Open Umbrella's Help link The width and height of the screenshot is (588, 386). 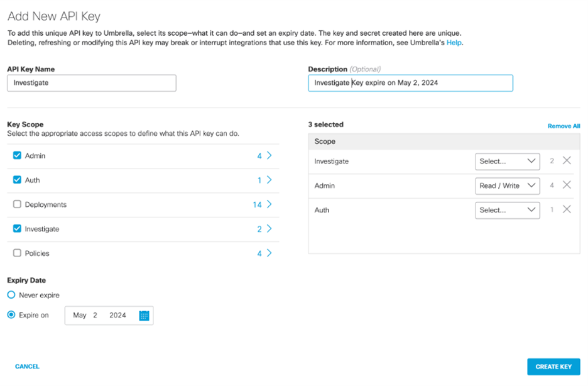pos(455,42)
